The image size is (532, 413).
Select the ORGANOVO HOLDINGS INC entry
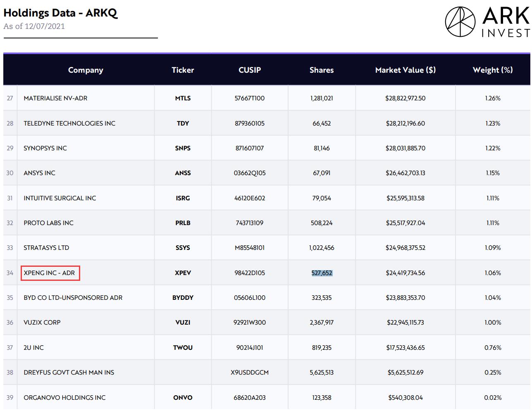(x=64, y=397)
